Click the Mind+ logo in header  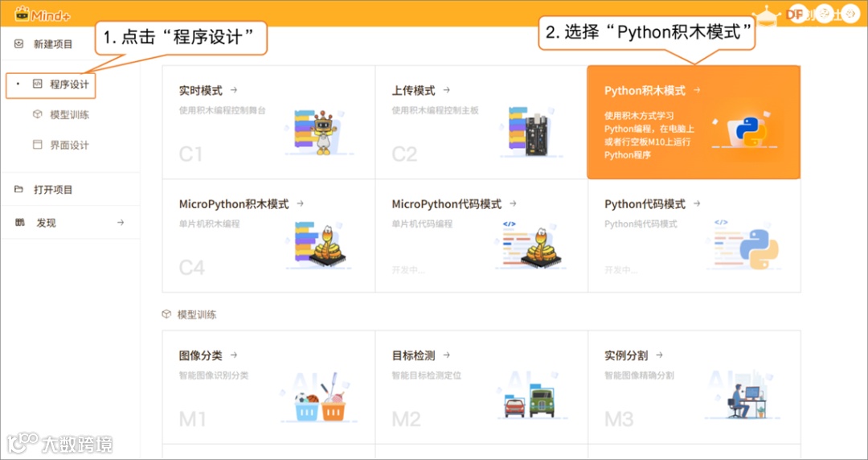pos(43,14)
